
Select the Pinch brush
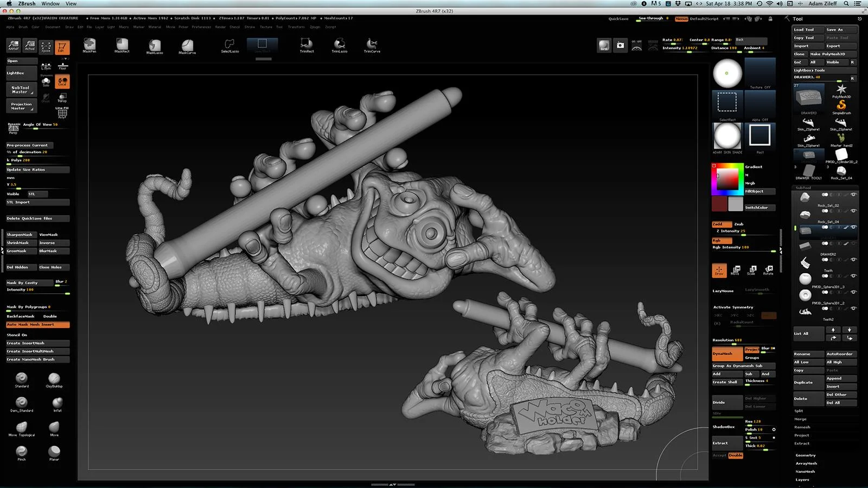point(22,453)
